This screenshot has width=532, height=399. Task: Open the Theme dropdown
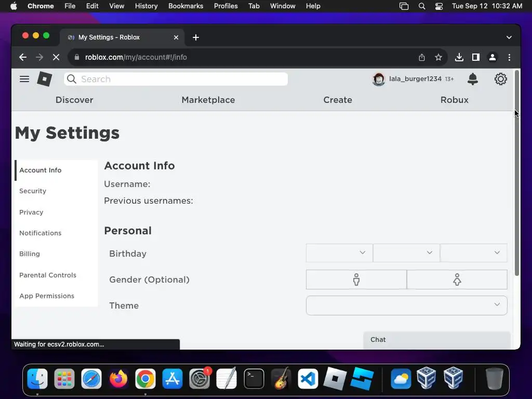pos(406,305)
